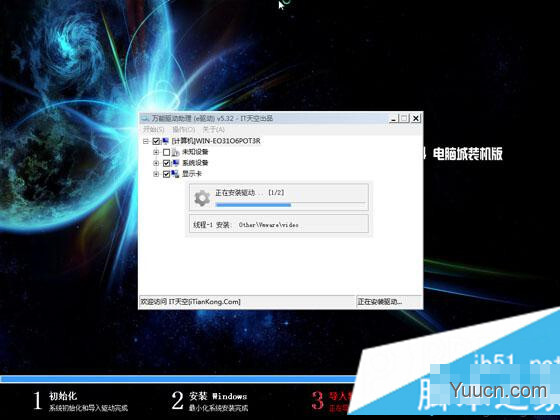Click the gear icon in install progress panel
This screenshot has height=420, width=560.
point(202,198)
